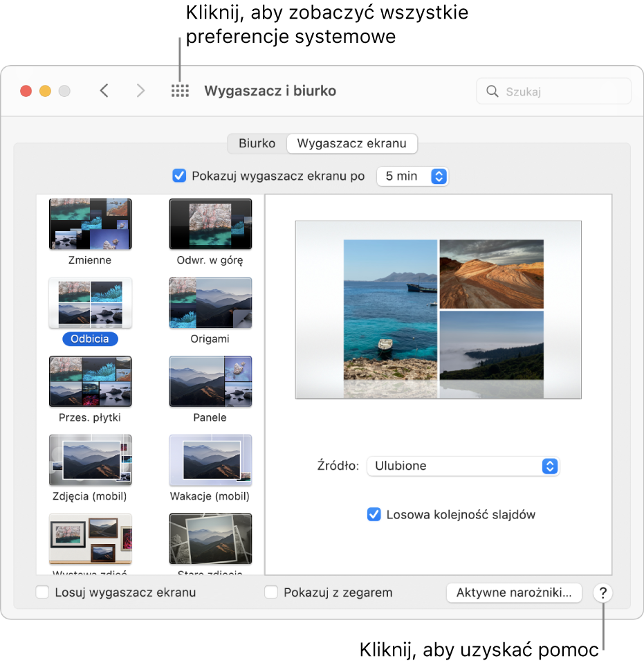
Task: Uncheck Pokazuj wygaszacz ekranu po checkbox
Action: pos(179,176)
